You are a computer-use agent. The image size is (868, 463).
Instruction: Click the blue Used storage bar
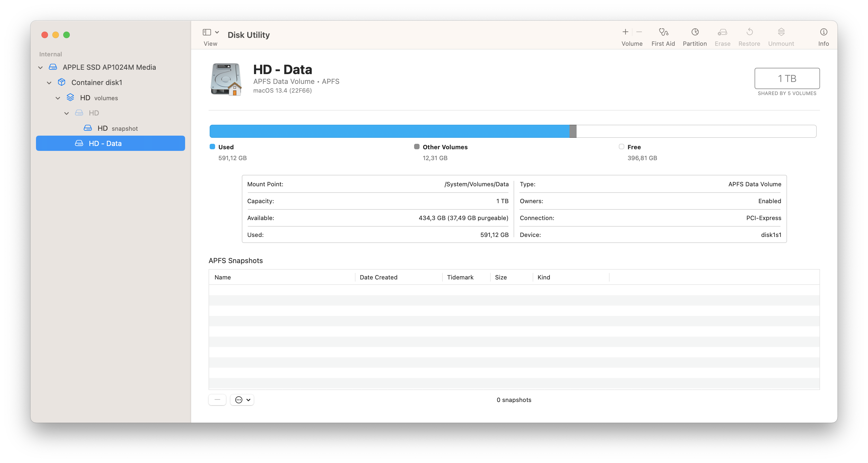point(389,131)
